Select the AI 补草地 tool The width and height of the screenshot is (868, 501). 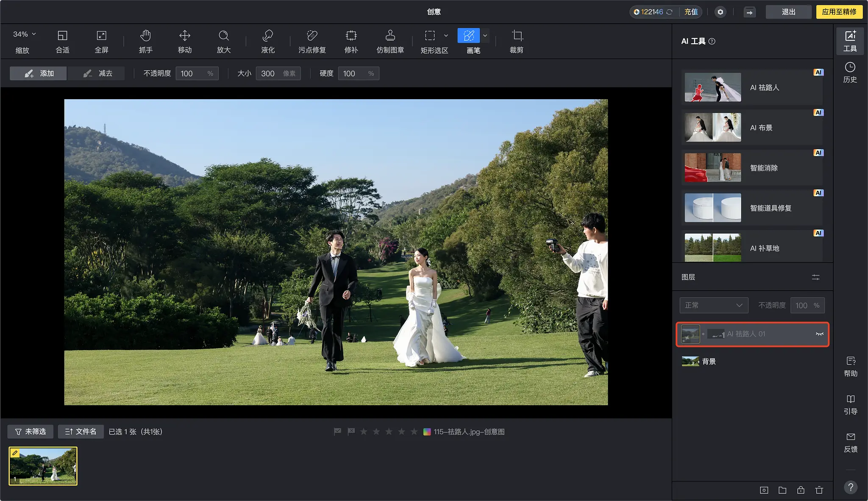click(x=752, y=248)
